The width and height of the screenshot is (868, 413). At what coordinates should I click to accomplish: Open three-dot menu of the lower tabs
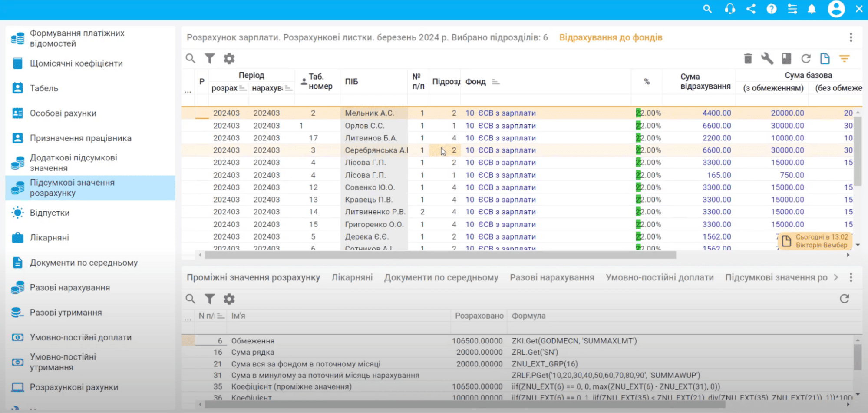tap(851, 277)
